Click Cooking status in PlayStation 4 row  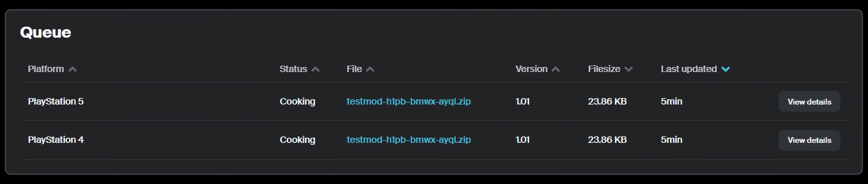(297, 140)
